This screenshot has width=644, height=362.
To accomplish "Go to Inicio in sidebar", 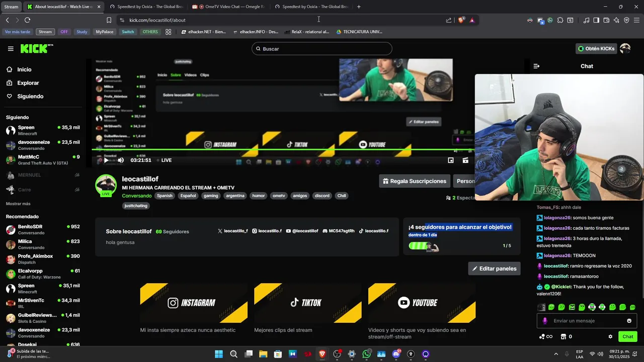I will coord(24,69).
